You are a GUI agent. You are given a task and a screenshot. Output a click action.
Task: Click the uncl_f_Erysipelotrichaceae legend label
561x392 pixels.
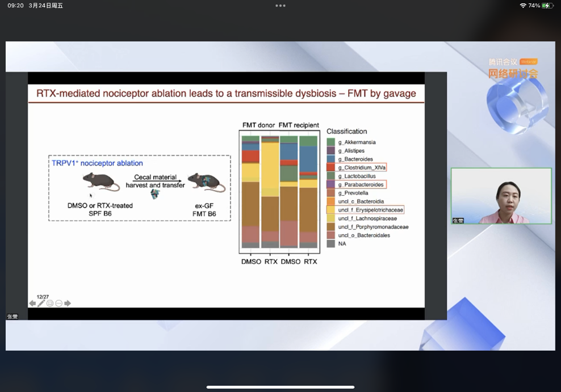(x=367, y=210)
